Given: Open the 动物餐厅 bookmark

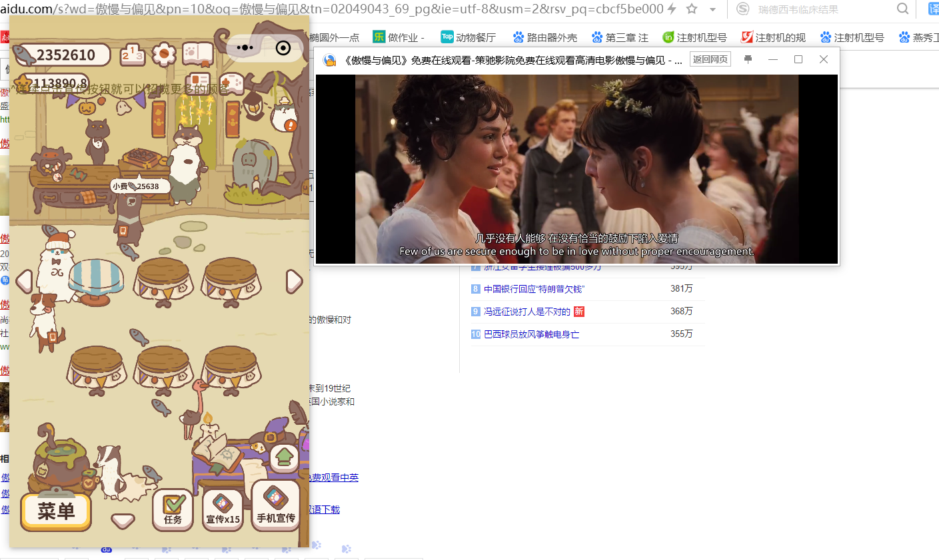Looking at the screenshot, I should pyautogui.click(x=469, y=37).
